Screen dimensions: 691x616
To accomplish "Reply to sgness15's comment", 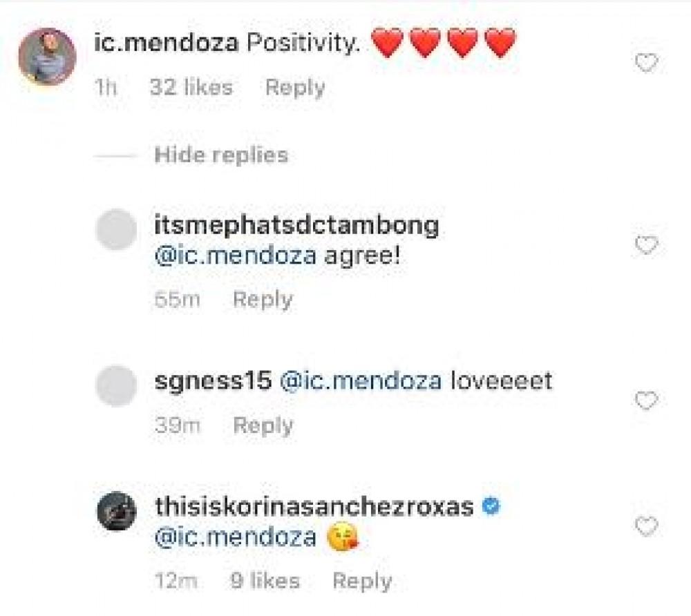I will (263, 425).
